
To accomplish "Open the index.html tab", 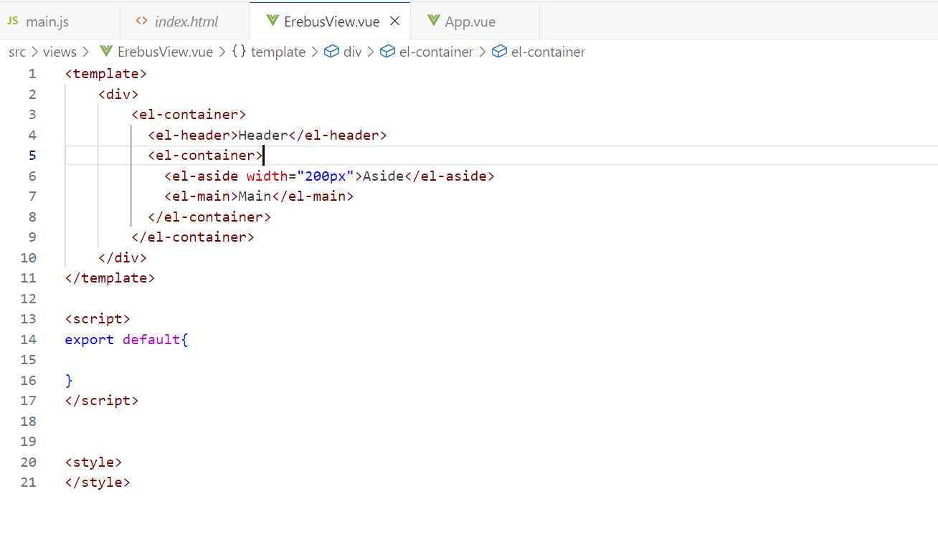I will 185,22.
